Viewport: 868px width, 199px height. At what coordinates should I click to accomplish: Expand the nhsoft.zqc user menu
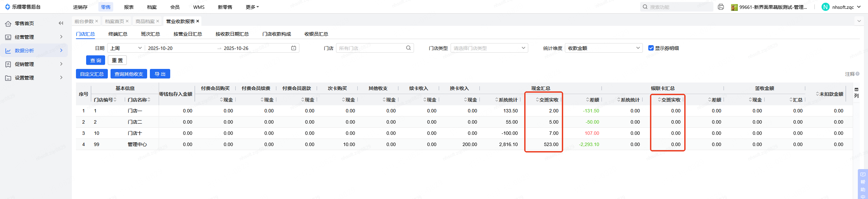click(859, 7)
